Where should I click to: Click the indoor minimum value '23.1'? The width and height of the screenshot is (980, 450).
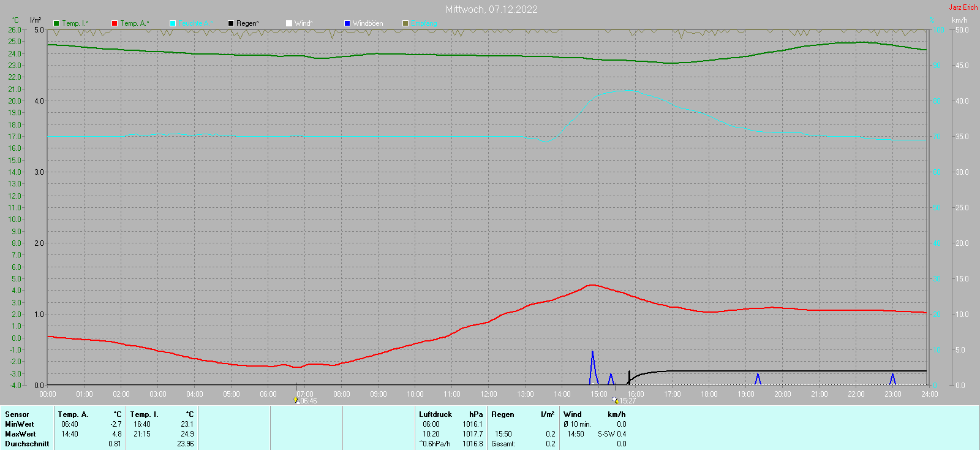click(x=187, y=424)
